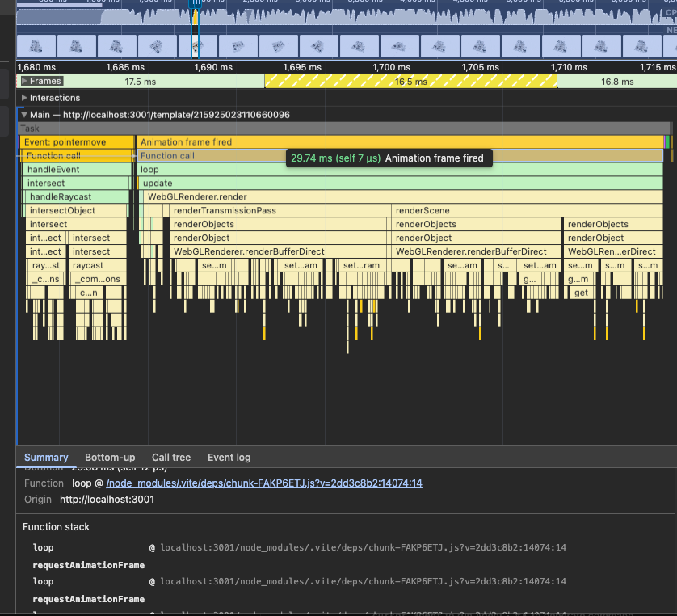The width and height of the screenshot is (677, 616).
Task: Open the Bottom-up tab
Action: pos(110,458)
